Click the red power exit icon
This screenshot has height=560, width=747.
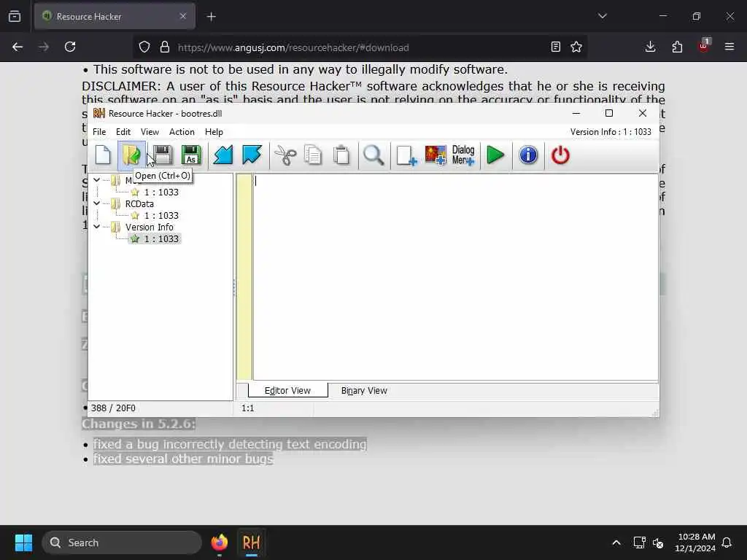pyautogui.click(x=560, y=155)
